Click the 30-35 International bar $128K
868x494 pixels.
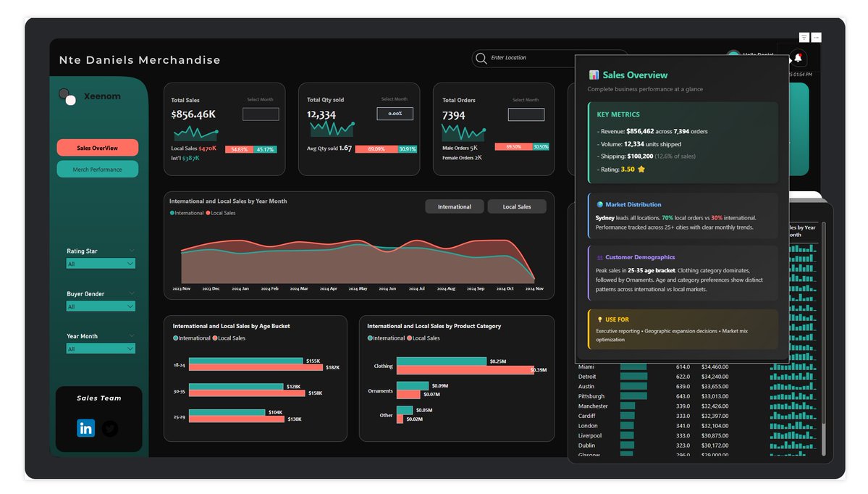(x=237, y=387)
